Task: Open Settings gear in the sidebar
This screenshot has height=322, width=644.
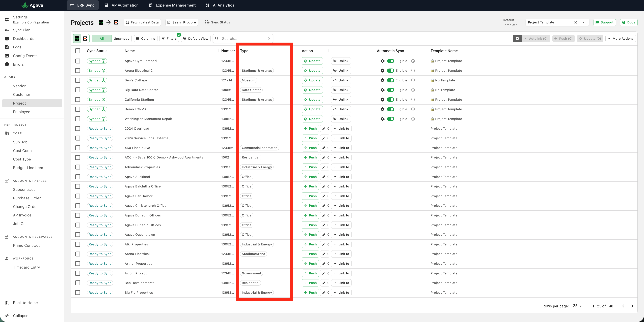Action: (x=7, y=19)
